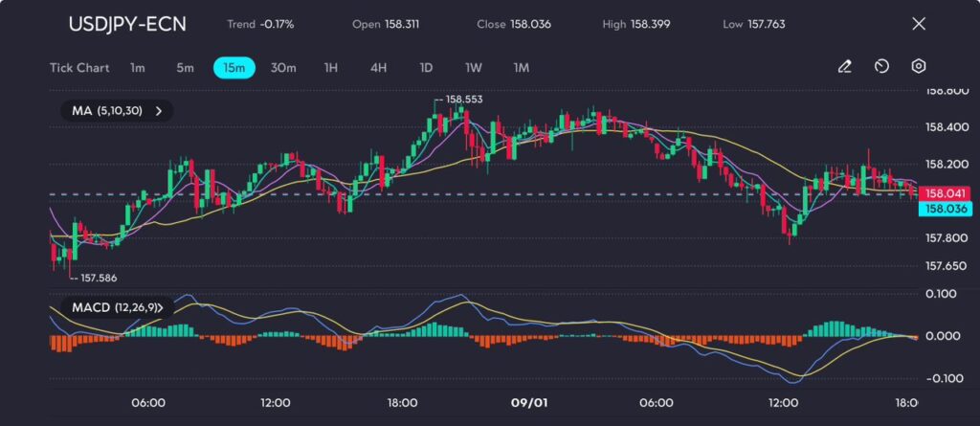Pick the 4H timeframe option
The height and width of the screenshot is (426, 980).
(378, 68)
